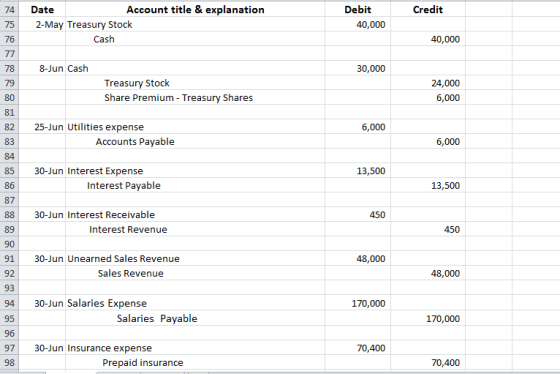Click the Interest Receivable cell

pos(195,215)
